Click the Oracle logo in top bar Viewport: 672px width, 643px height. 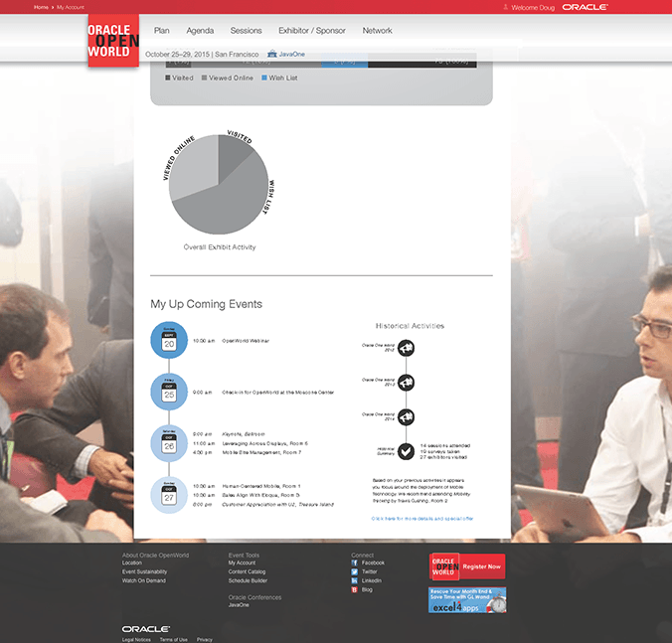tap(585, 7)
